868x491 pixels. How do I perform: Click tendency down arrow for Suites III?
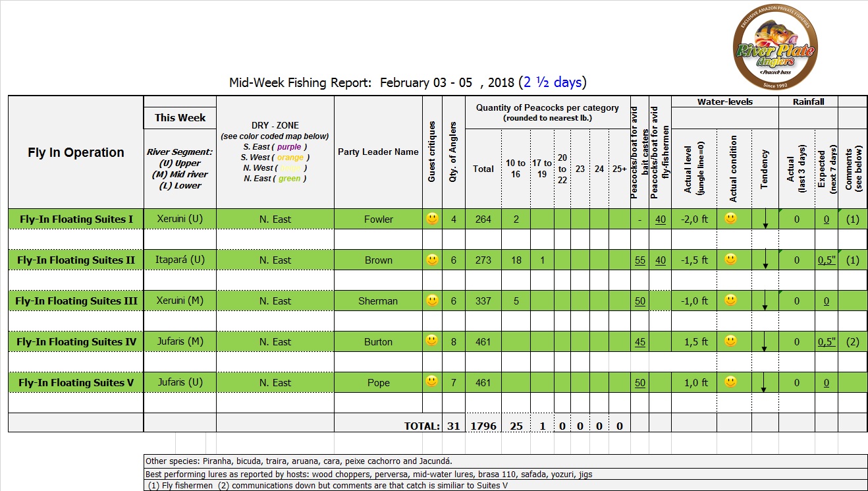pyautogui.click(x=765, y=303)
